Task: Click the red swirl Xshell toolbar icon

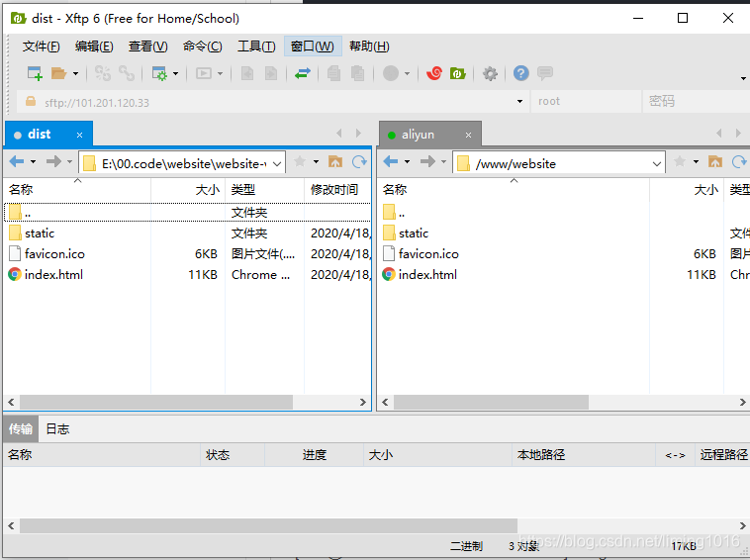Action: click(x=433, y=73)
